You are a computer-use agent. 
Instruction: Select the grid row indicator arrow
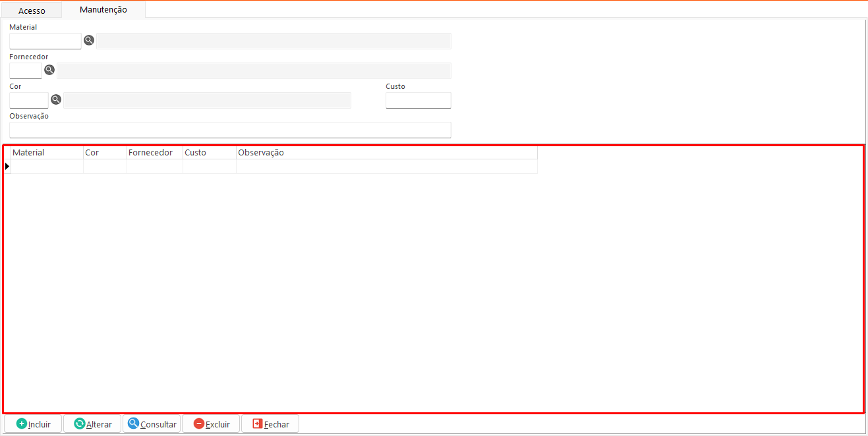click(7, 167)
